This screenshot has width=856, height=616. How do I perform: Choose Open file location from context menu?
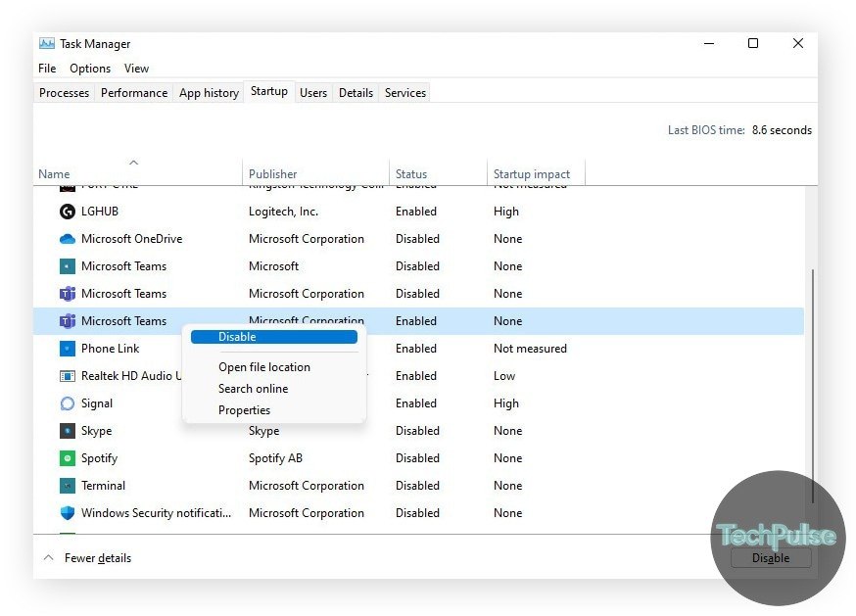[x=264, y=367]
